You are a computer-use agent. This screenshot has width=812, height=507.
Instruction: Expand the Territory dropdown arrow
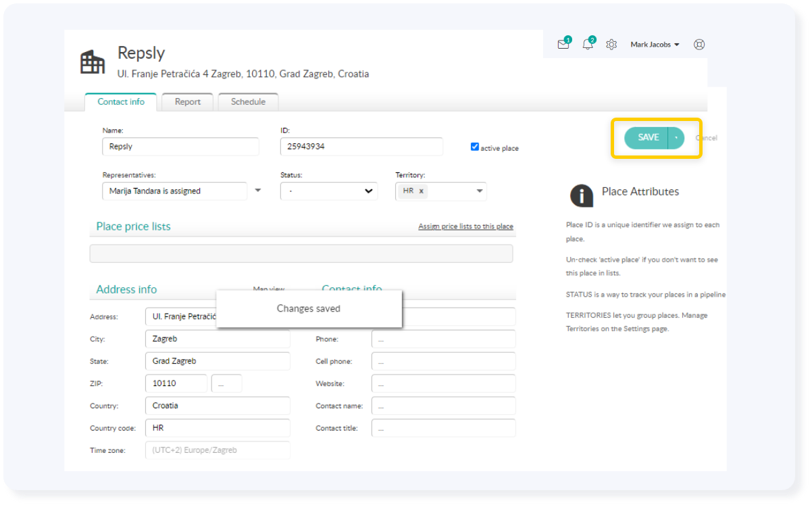(480, 191)
